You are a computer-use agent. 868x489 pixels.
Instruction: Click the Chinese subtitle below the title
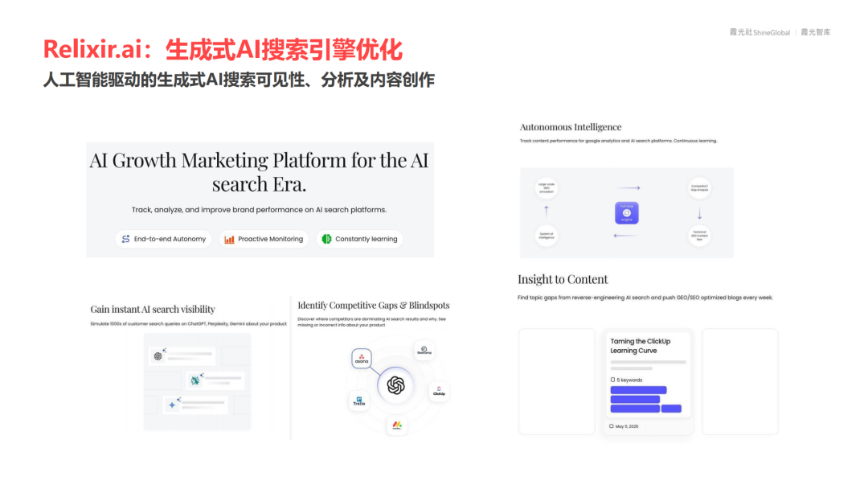click(239, 80)
